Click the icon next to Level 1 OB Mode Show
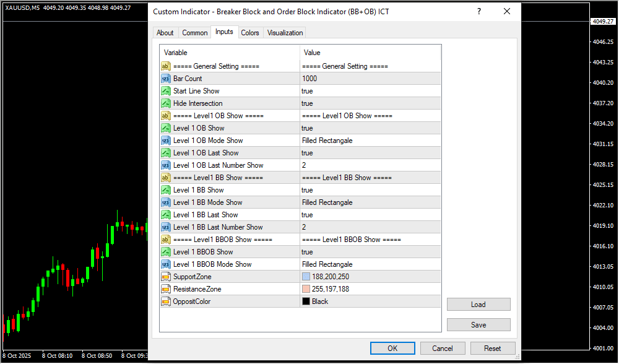Viewport: 619px width, 364px height. 166,141
